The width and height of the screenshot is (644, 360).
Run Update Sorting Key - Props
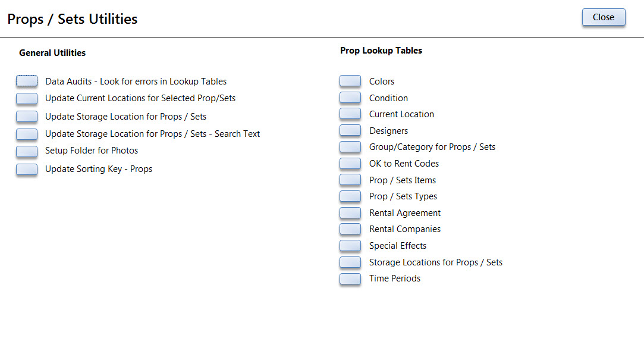(x=27, y=170)
